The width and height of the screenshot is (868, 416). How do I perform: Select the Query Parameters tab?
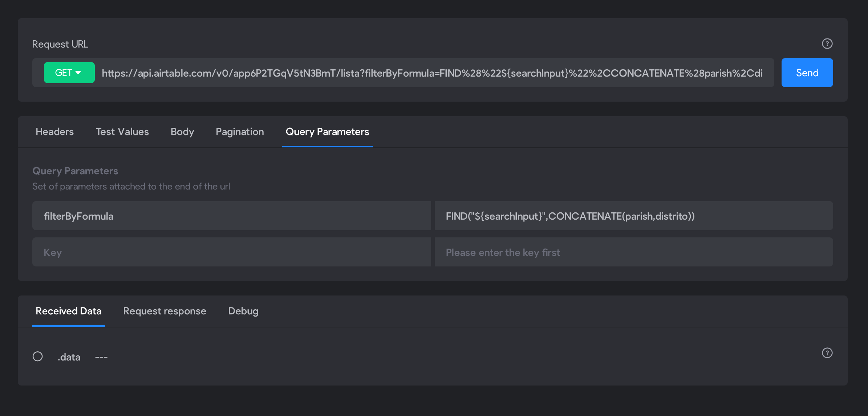327,132
